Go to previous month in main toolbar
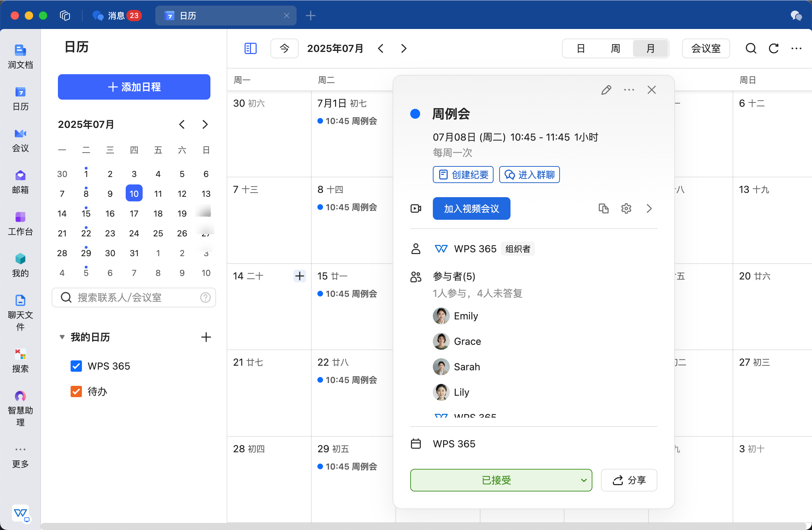 coord(381,48)
